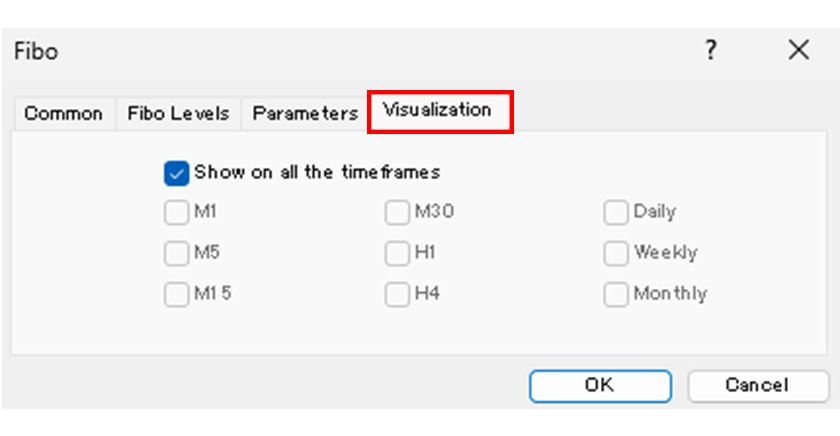Toggle the M1 timeframe checkbox
The height and width of the screenshot is (436, 840).
coord(177,213)
